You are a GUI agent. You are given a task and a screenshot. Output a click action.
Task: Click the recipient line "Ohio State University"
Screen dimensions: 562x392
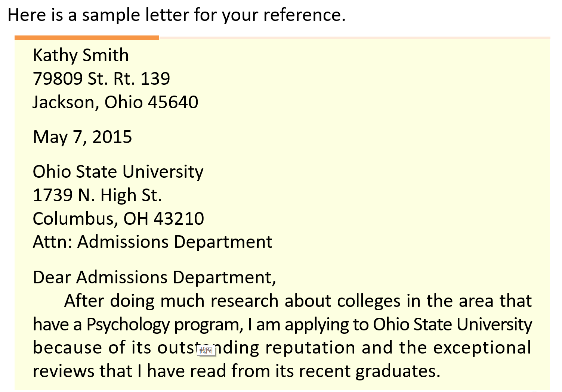tap(118, 172)
